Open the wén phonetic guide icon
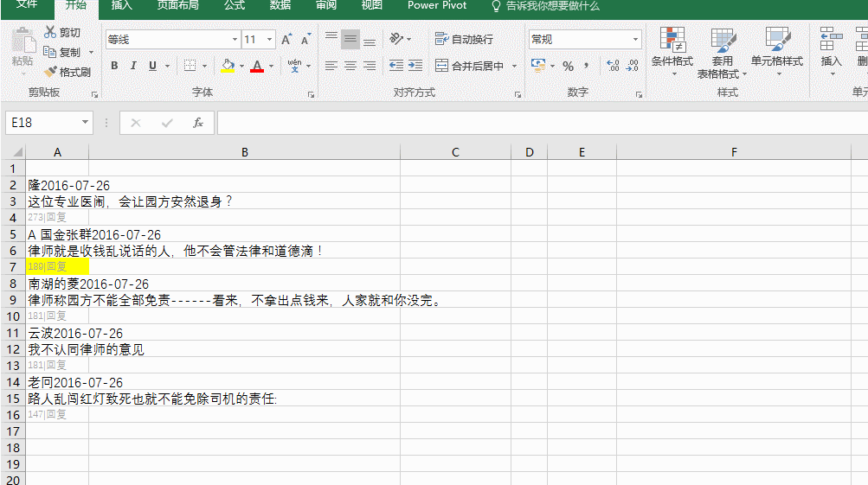This screenshot has height=485, width=868. pos(294,66)
